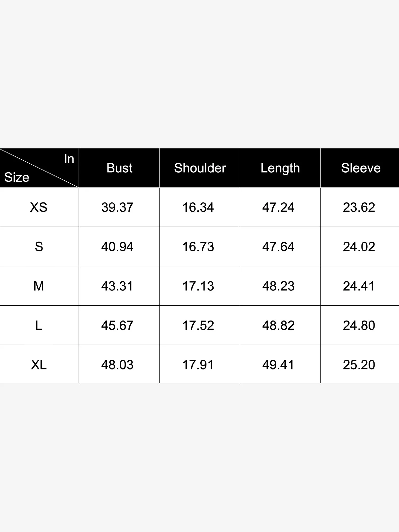Screen dimensions: 399x532
Task: Select the XS size row label
Action: click(39, 207)
